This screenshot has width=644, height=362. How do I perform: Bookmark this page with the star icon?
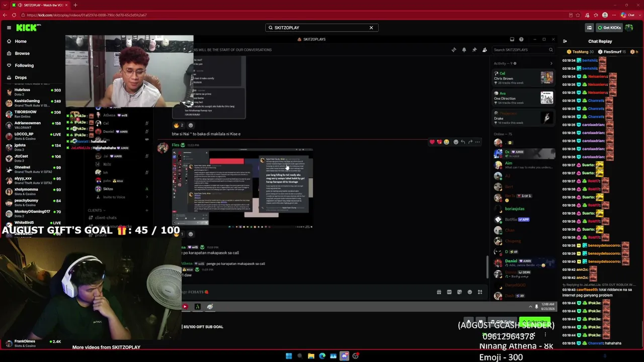click(x=578, y=15)
